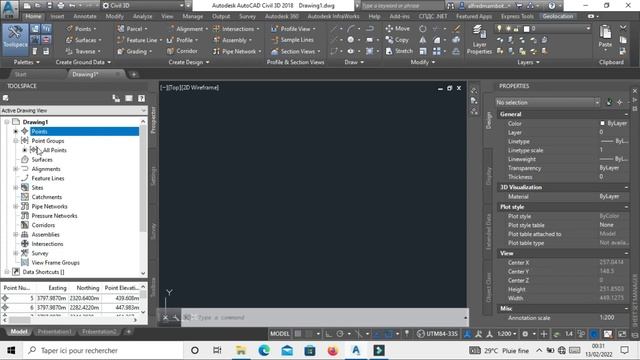640x360 pixels.
Task: Select the Surfaces tree item
Action: (x=42, y=160)
